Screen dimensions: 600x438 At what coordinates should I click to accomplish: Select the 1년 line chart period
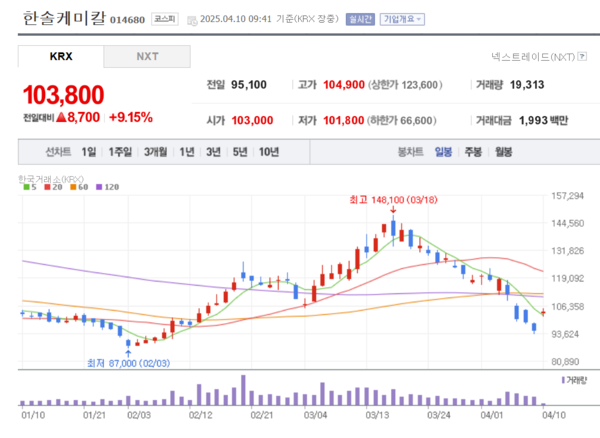pyautogui.click(x=187, y=152)
